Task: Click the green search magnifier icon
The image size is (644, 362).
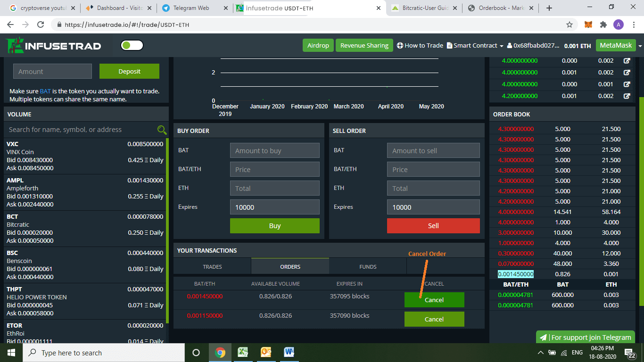Action: pos(162,130)
